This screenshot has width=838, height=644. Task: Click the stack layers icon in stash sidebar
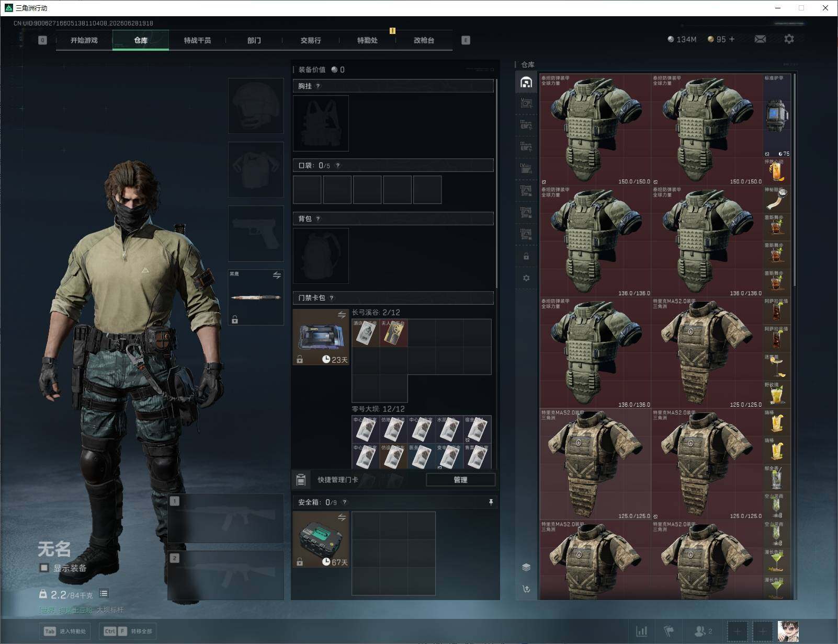point(526,568)
